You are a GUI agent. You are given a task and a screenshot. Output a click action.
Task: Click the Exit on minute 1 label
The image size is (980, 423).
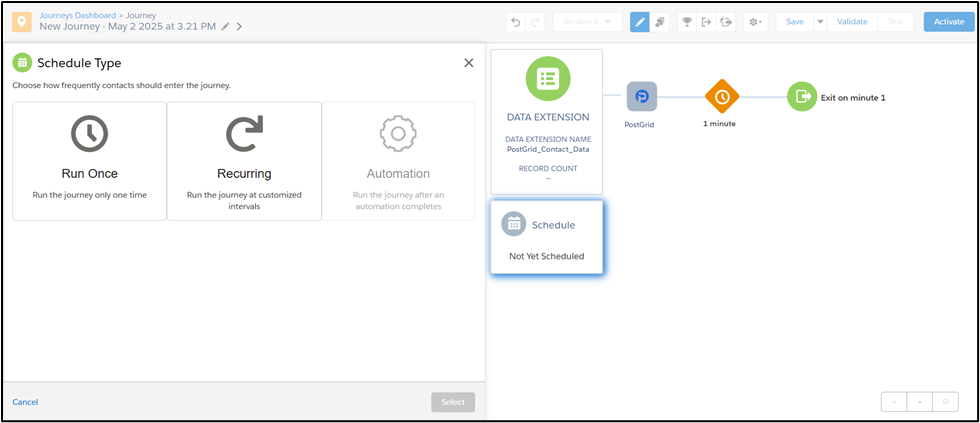point(853,98)
